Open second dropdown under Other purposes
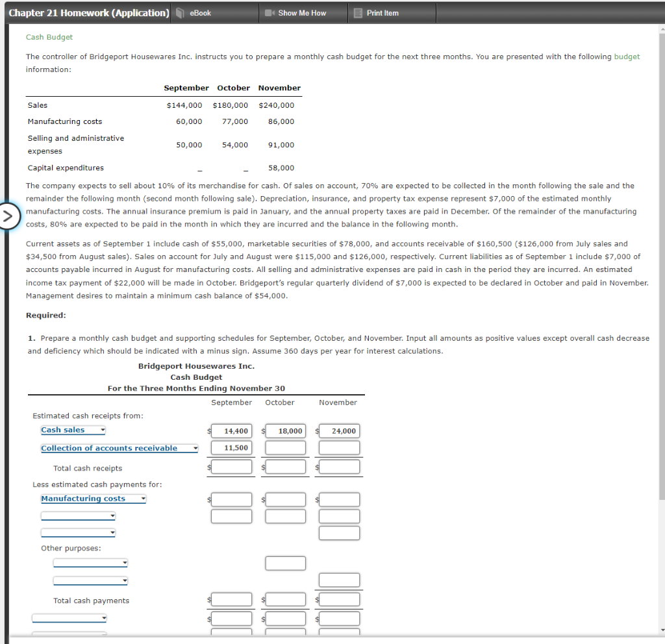 [90, 580]
